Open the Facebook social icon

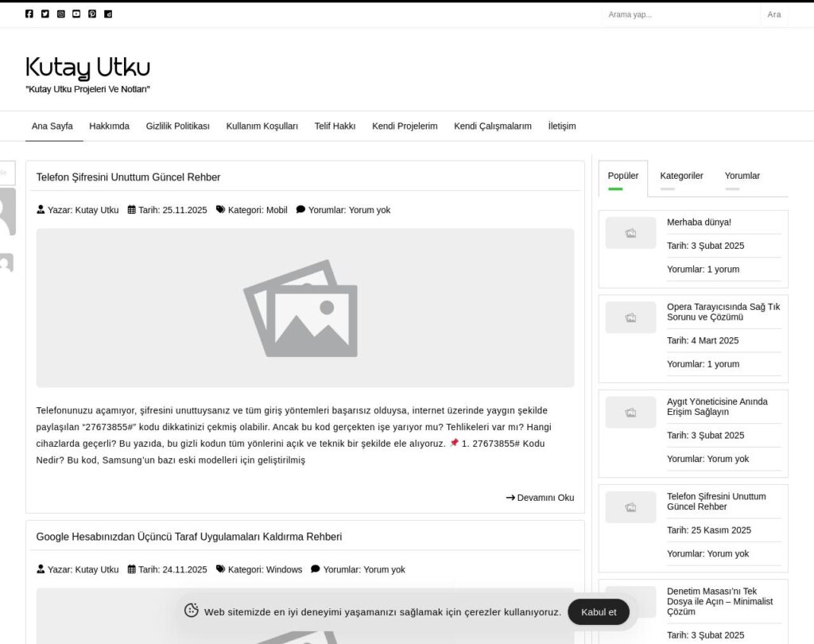tap(29, 14)
